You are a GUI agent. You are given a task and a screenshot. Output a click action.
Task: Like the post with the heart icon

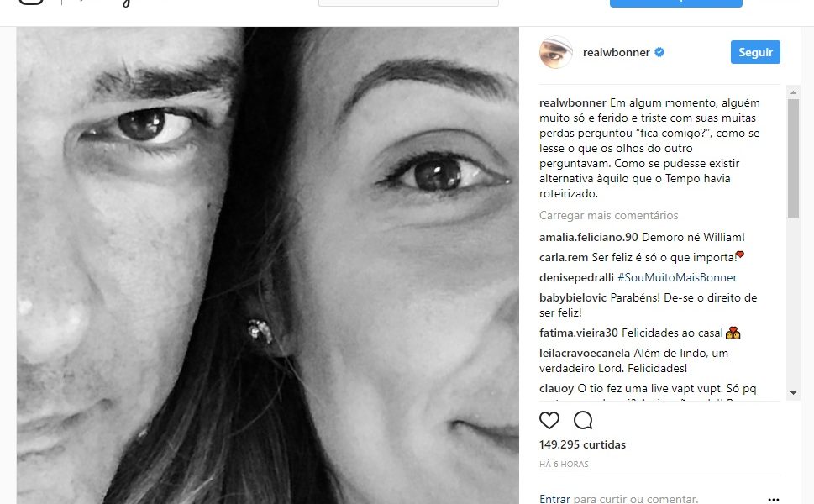549,420
